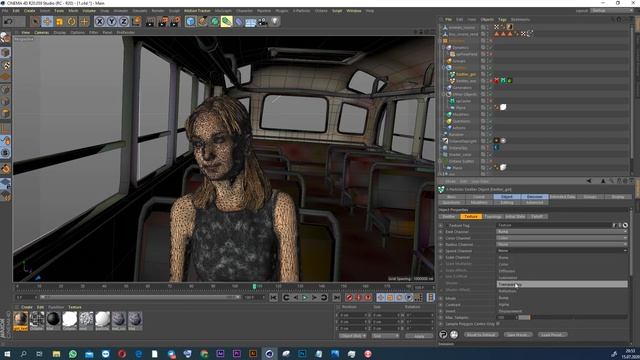Open the Cameras menu in viewport
This screenshot has width=640, height=360.
pyautogui.click(x=41, y=32)
